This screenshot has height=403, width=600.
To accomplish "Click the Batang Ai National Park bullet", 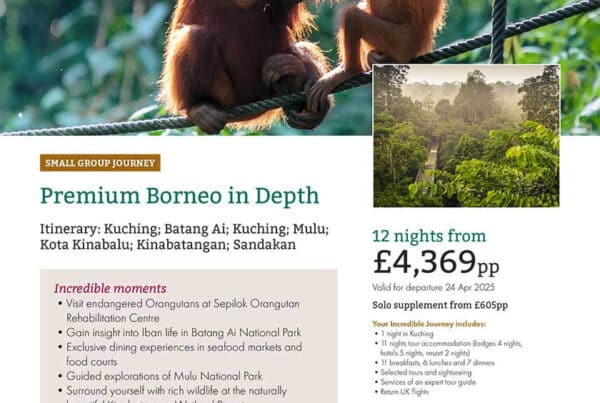I will coord(180,333).
